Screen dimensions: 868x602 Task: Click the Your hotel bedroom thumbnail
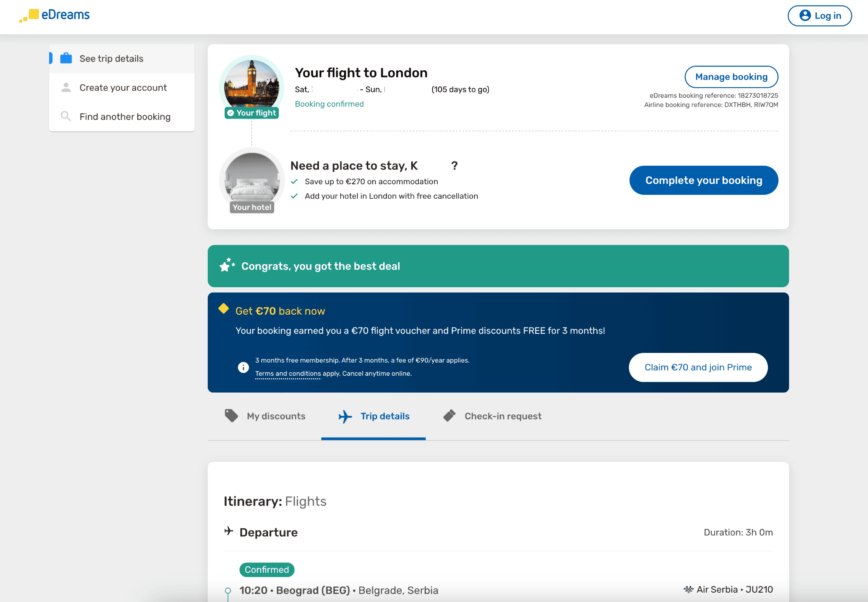(252, 178)
